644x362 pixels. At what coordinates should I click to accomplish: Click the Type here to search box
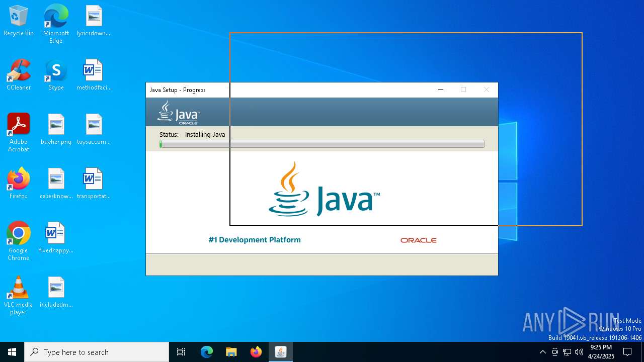(97, 352)
